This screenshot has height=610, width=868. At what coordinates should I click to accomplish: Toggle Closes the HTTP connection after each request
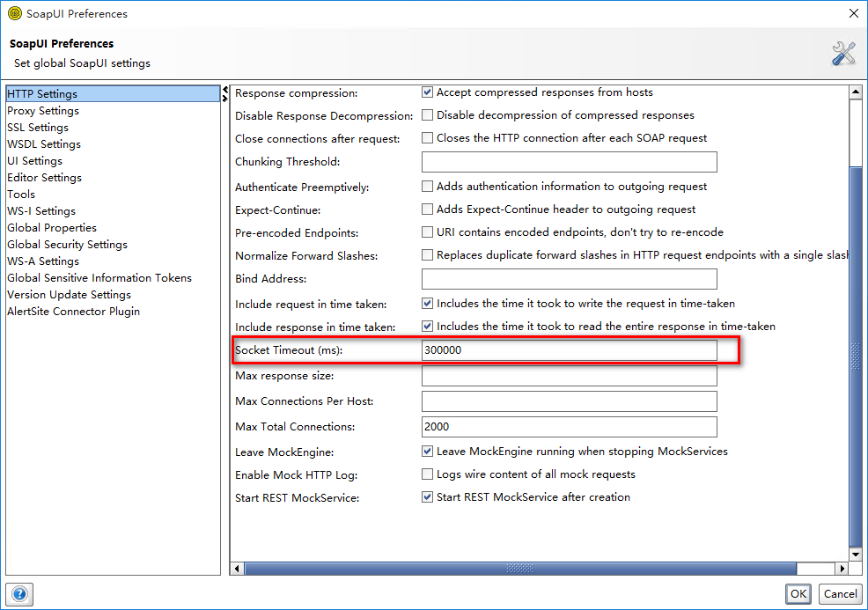click(x=427, y=137)
